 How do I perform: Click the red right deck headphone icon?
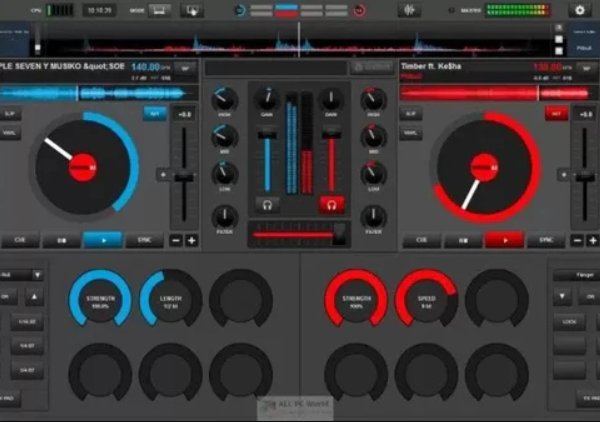coord(332,205)
